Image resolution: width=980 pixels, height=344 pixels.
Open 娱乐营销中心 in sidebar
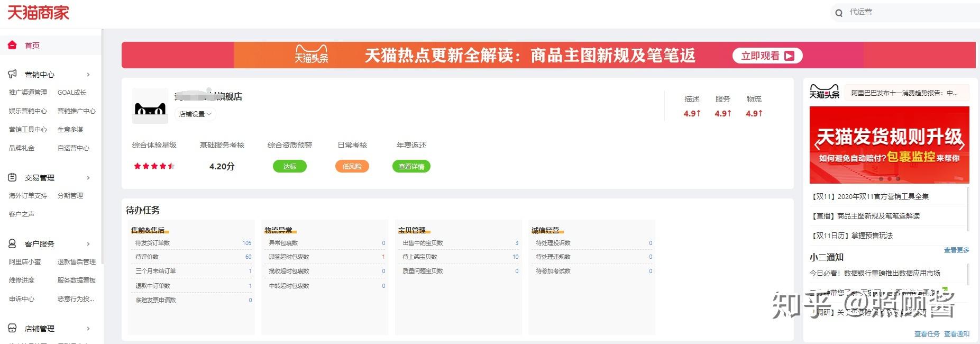(x=28, y=111)
